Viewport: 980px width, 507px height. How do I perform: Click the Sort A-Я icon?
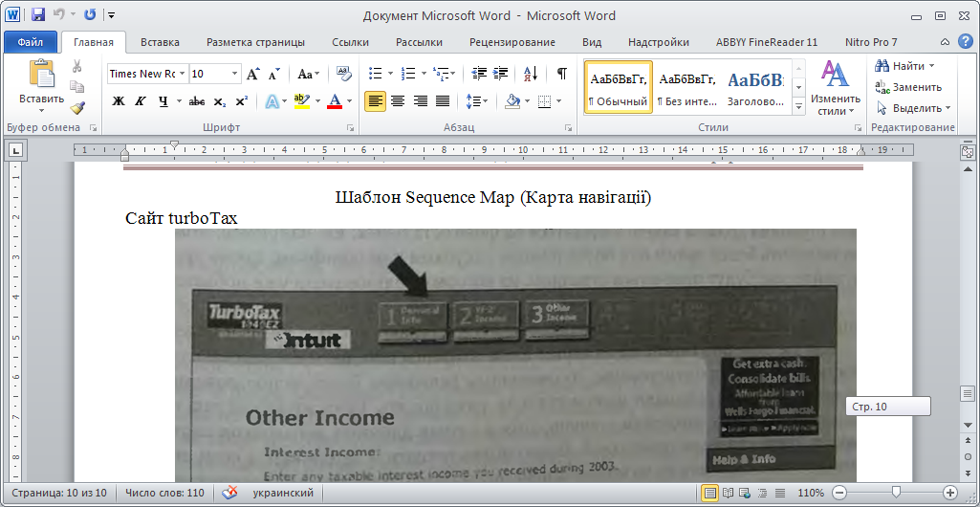point(531,74)
